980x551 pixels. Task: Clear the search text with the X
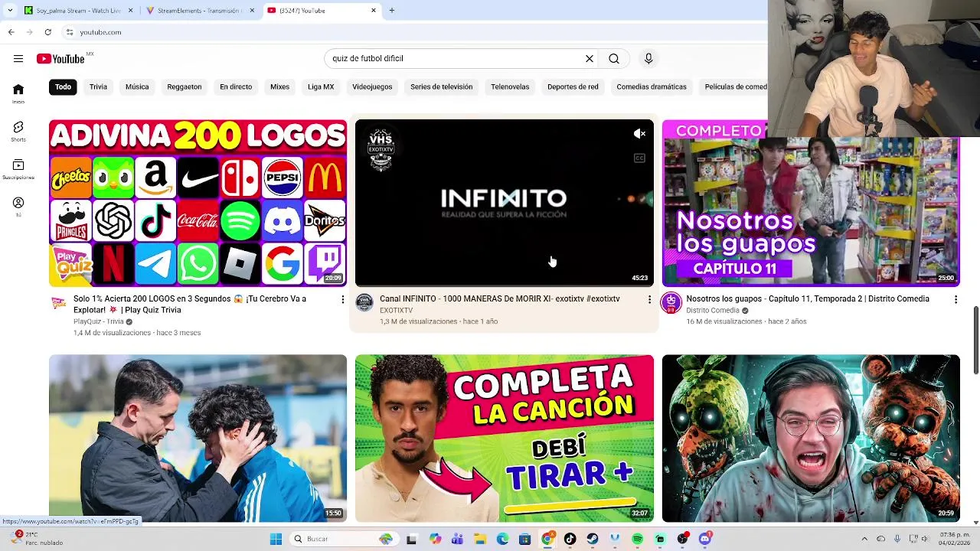[590, 59]
